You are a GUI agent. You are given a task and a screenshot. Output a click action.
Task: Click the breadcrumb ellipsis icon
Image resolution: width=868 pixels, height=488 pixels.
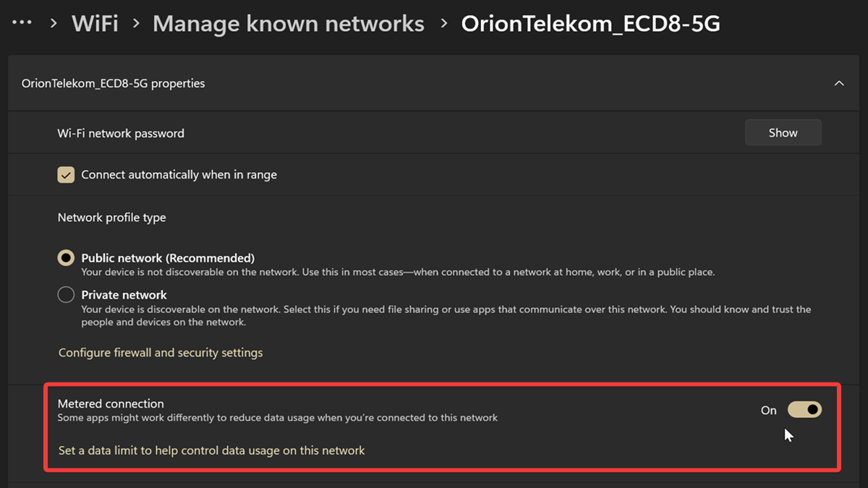[x=22, y=23]
